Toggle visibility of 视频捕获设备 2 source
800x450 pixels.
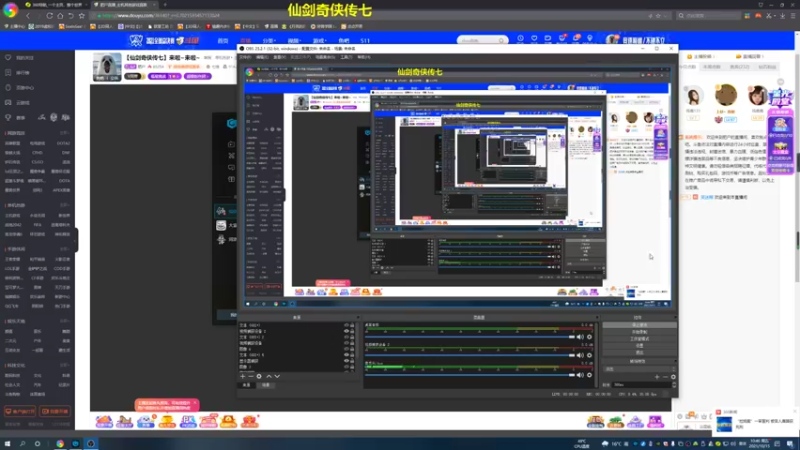(346, 331)
